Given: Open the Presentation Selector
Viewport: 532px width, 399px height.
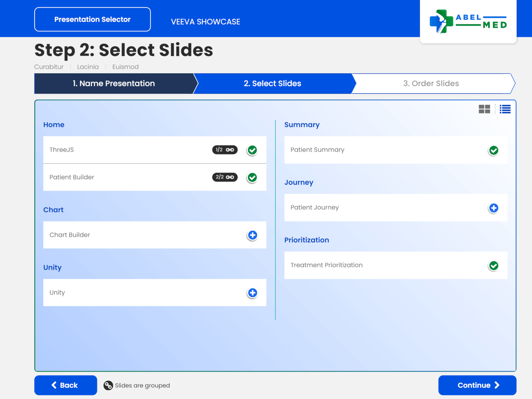Looking at the screenshot, I should (92, 19).
